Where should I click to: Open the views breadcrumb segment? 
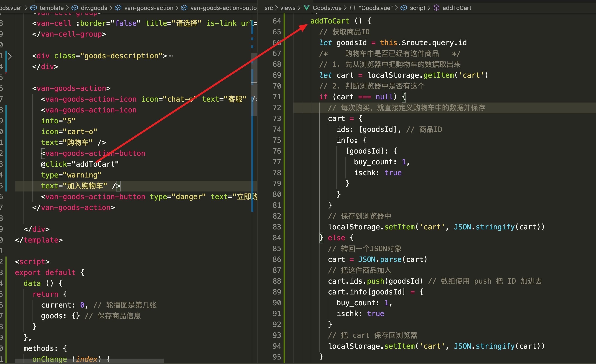pos(288,8)
